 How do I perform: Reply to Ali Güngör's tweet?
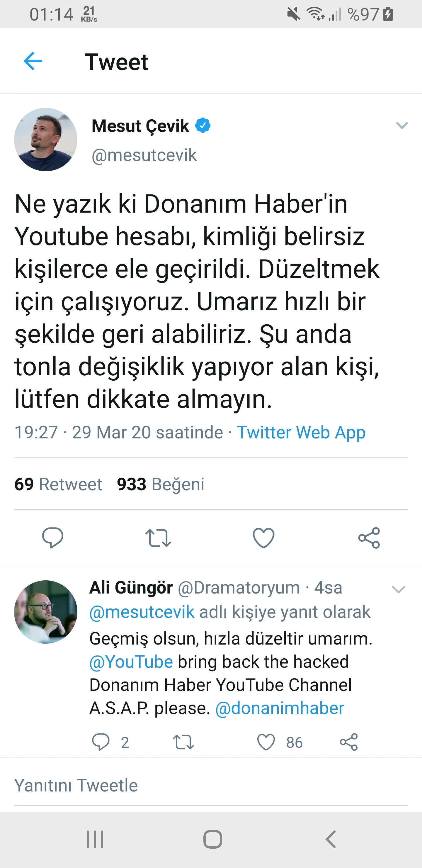[x=101, y=742]
